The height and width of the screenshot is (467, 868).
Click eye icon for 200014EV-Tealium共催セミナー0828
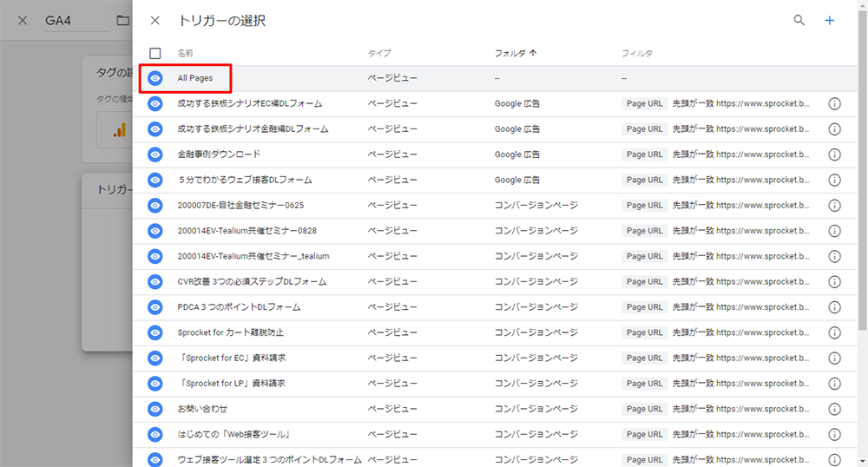pyautogui.click(x=155, y=231)
